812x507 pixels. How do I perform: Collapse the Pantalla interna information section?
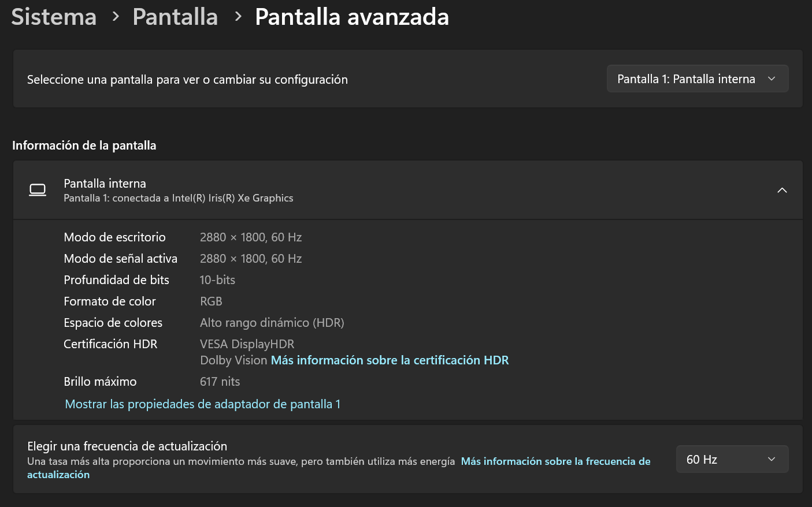click(x=781, y=191)
